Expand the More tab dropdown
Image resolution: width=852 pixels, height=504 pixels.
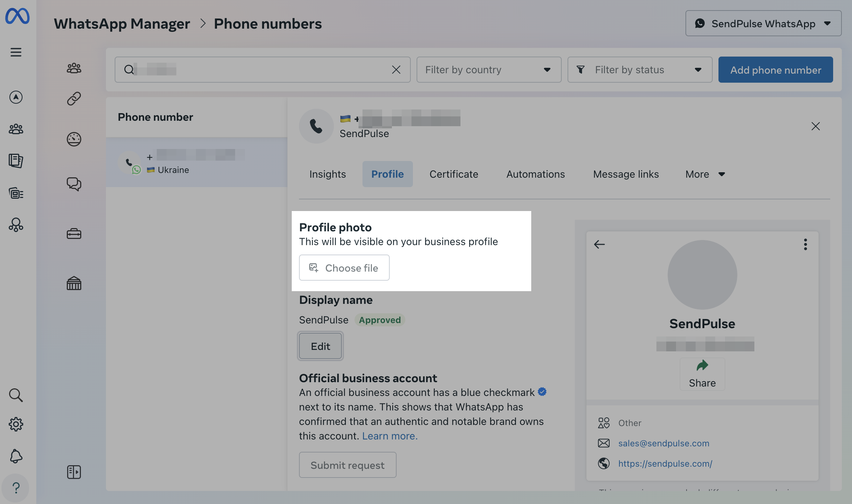pos(705,174)
